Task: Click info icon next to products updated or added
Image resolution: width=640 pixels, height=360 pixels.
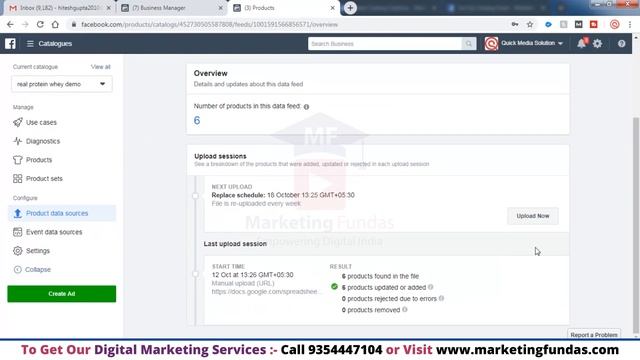Action: (x=431, y=287)
